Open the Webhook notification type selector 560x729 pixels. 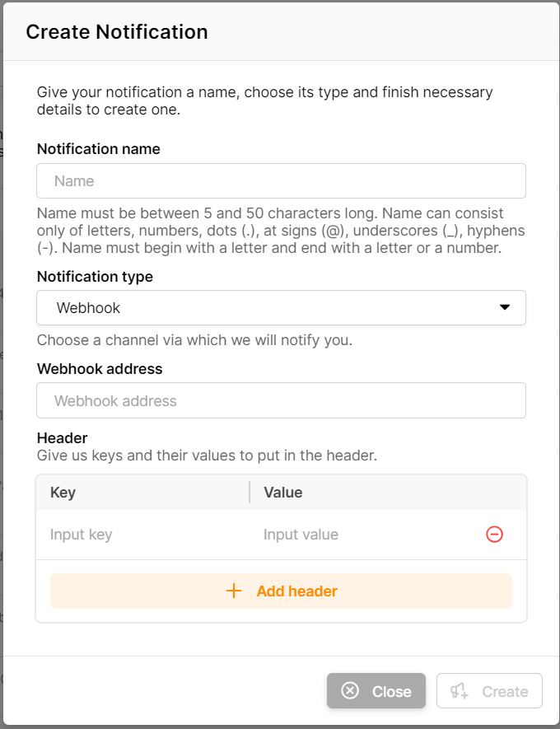[280, 308]
